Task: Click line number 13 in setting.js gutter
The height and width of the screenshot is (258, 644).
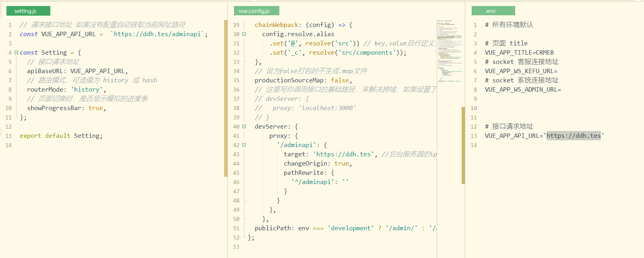Action: pos(8,136)
